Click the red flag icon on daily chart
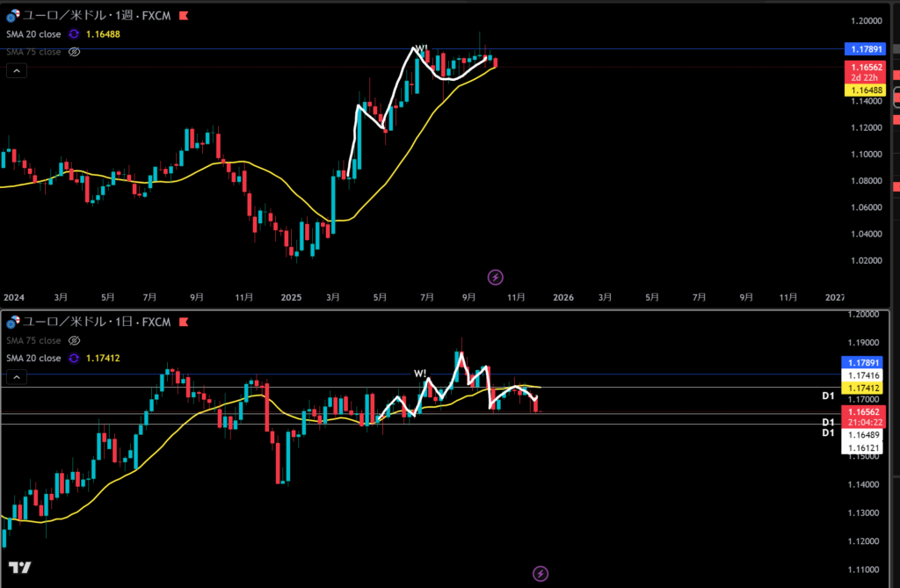The width and height of the screenshot is (900, 588). [x=183, y=323]
